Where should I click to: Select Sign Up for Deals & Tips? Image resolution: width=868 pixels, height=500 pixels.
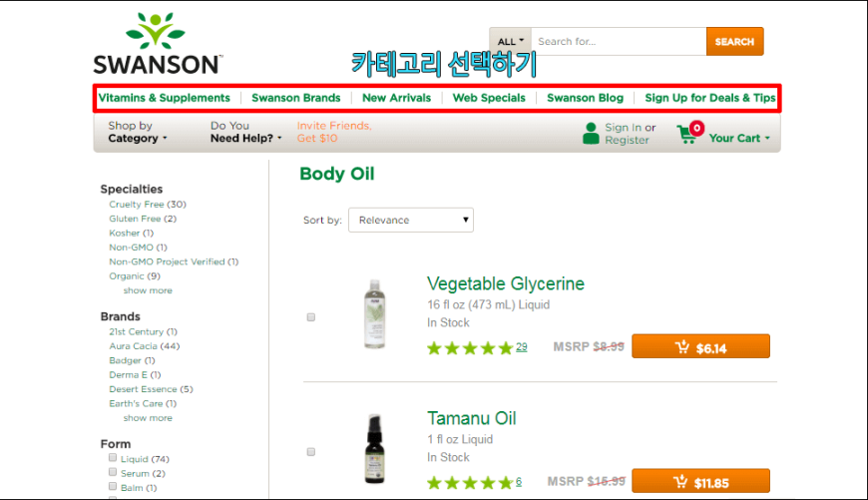click(x=710, y=98)
